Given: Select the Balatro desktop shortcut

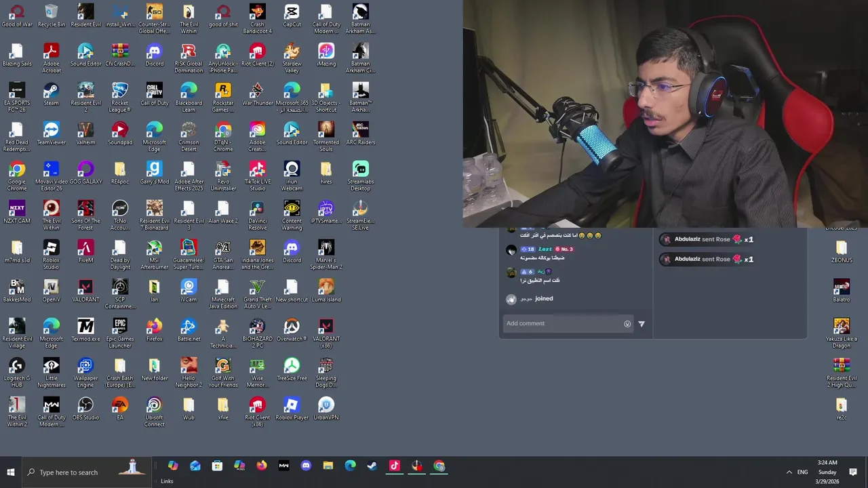Looking at the screenshot, I should click(x=842, y=291).
